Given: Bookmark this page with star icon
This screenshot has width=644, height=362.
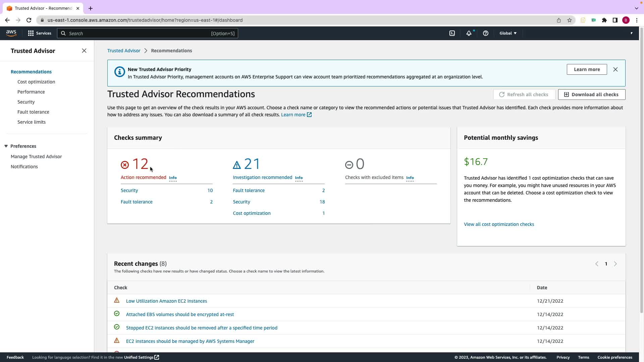Looking at the screenshot, I should (569, 20).
